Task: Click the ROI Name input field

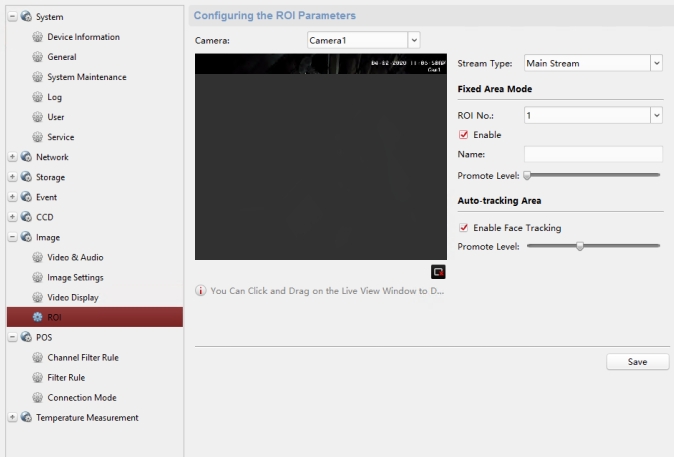Action: 593,154
